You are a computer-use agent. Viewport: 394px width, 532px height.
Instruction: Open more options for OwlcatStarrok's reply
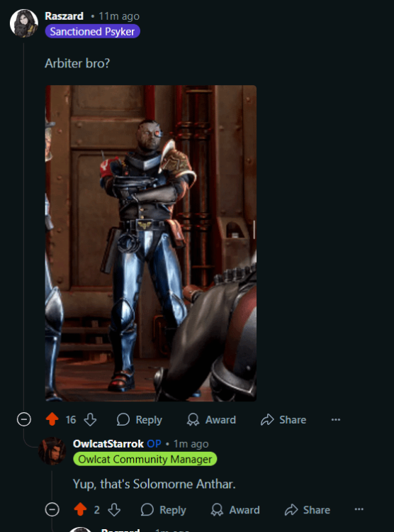pos(359,509)
